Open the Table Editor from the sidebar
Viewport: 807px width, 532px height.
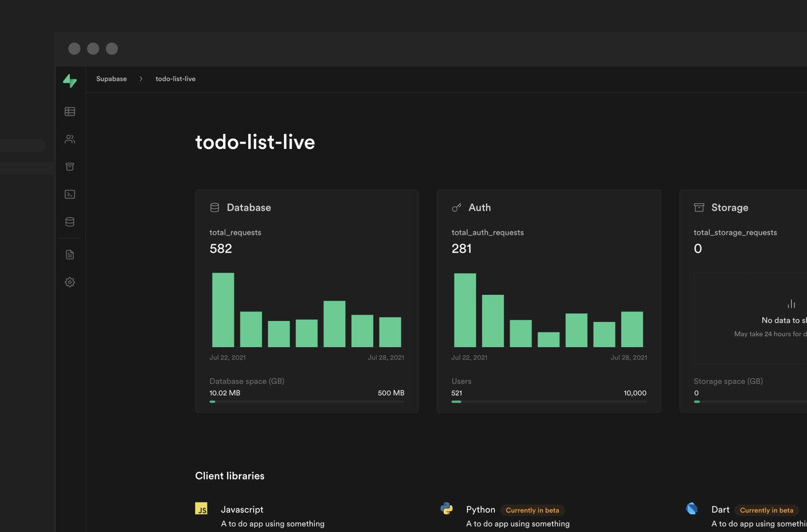70,111
